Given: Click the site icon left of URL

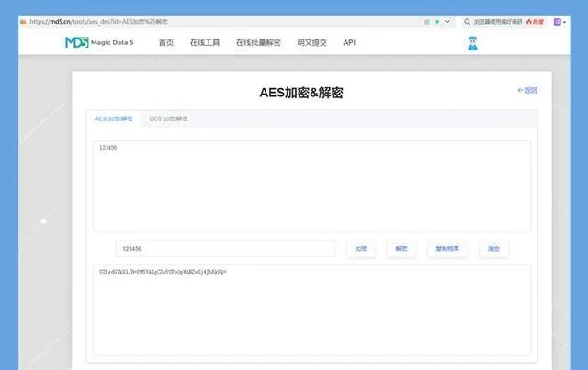Looking at the screenshot, I should (x=23, y=22).
